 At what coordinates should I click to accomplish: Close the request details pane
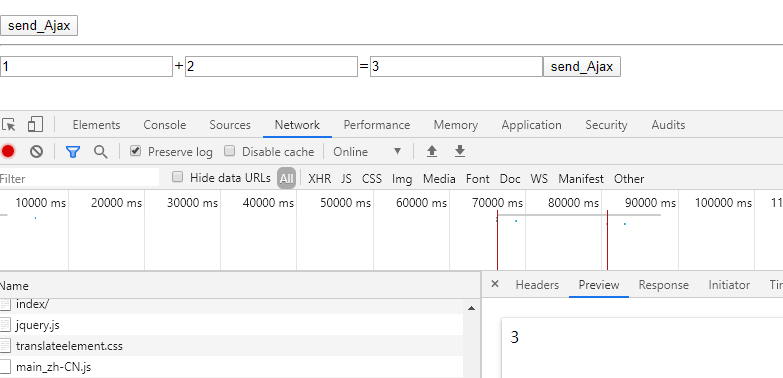click(x=495, y=284)
